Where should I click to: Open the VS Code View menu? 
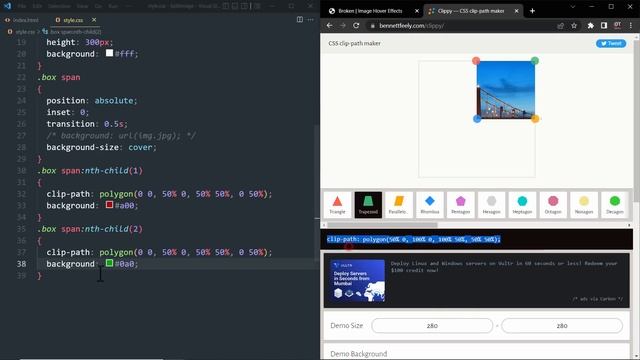(82, 6)
